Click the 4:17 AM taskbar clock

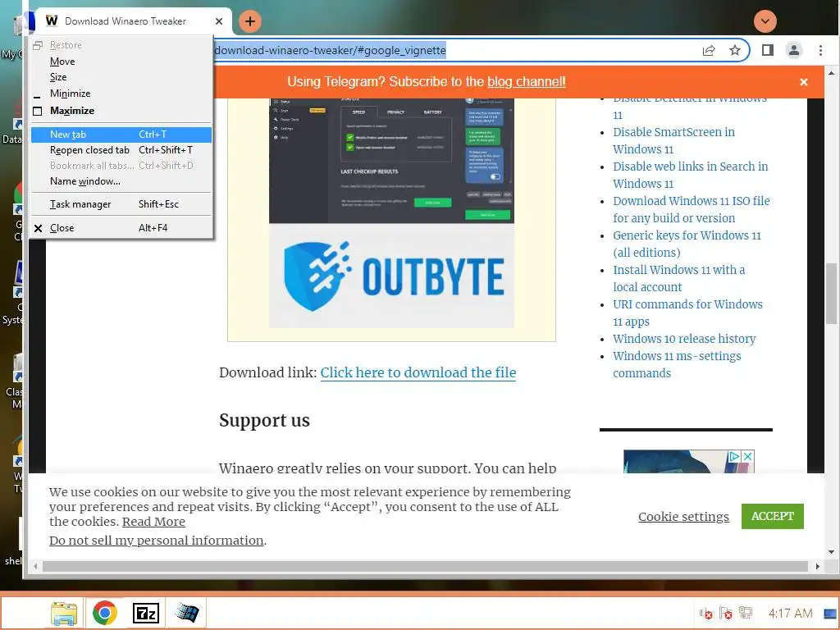pos(790,614)
